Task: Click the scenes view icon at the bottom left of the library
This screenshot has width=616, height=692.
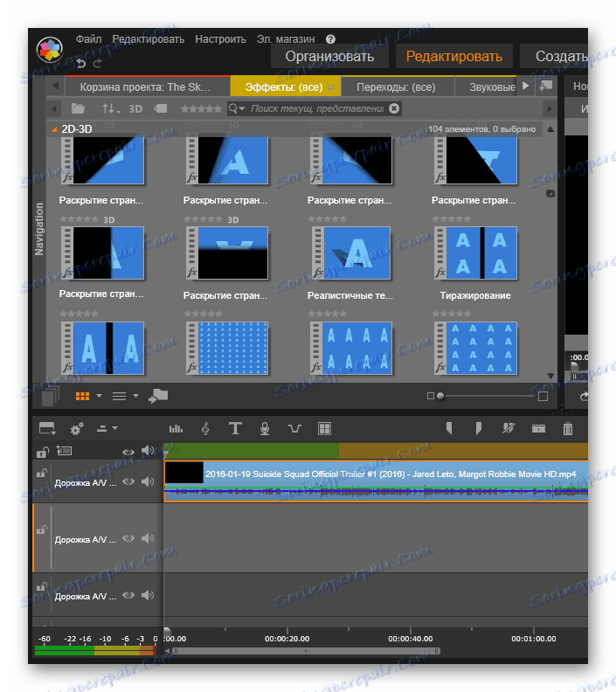Action: [x=50, y=396]
